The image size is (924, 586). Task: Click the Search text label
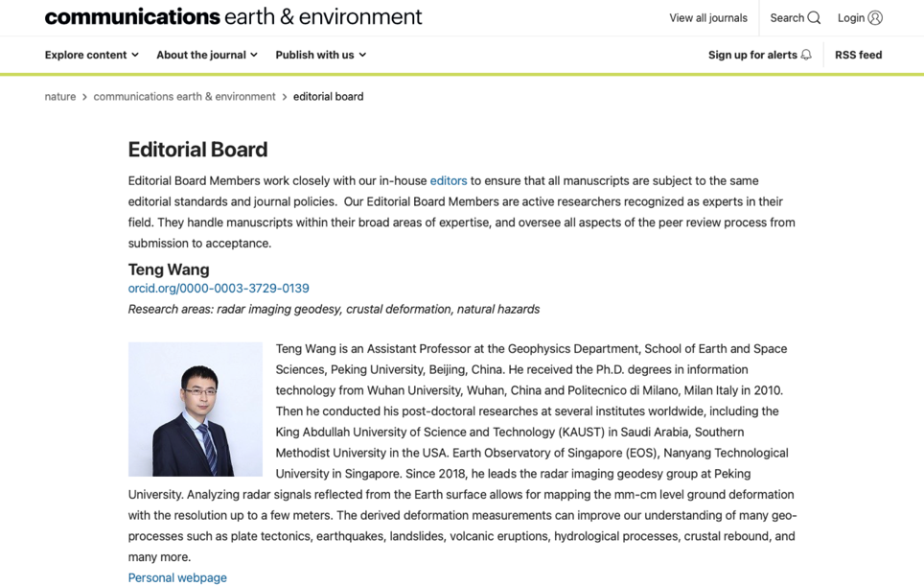(x=787, y=18)
